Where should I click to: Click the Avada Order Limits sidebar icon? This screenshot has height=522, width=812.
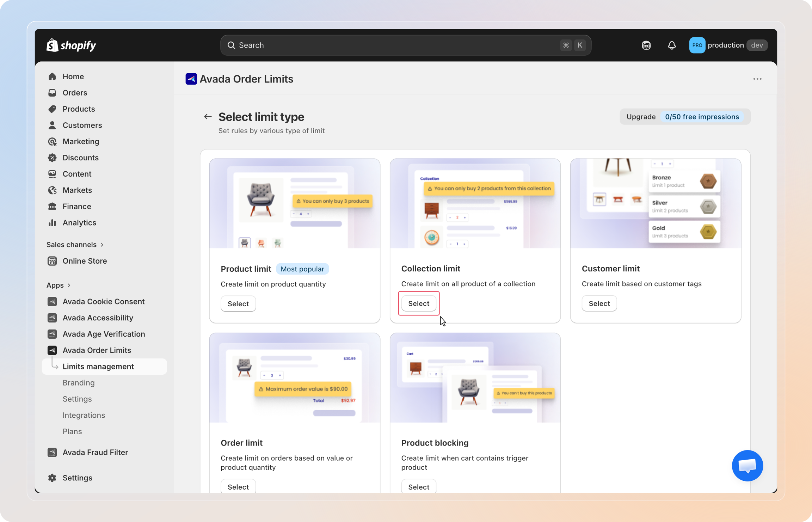pos(52,350)
